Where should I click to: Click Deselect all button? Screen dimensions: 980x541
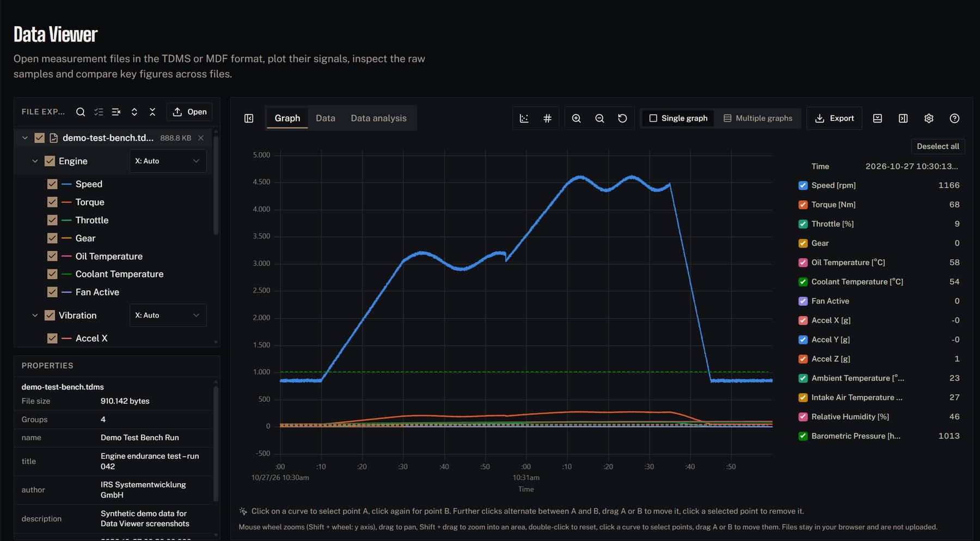(938, 146)
